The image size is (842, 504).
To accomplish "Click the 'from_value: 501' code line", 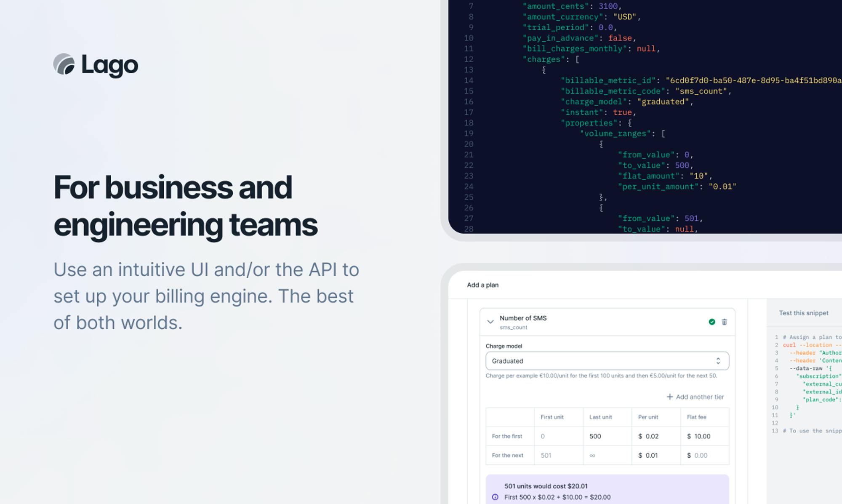I will point(660,219).
